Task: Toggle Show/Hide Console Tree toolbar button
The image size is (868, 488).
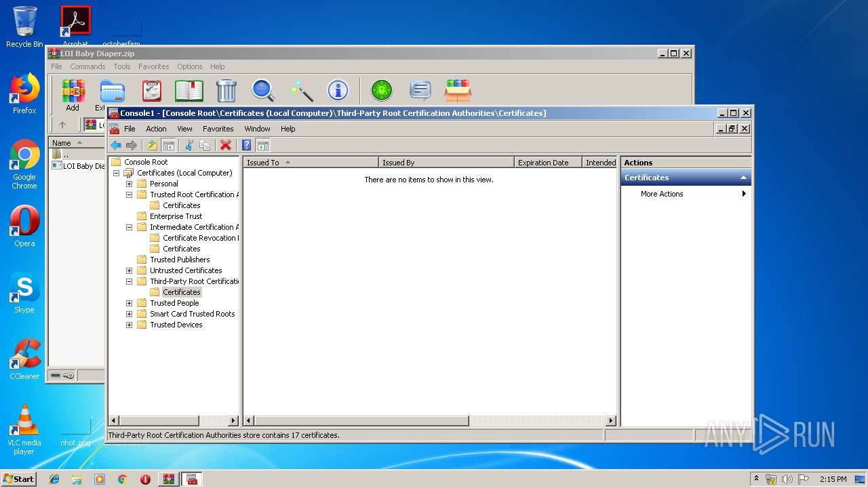Action: (168, 145)
